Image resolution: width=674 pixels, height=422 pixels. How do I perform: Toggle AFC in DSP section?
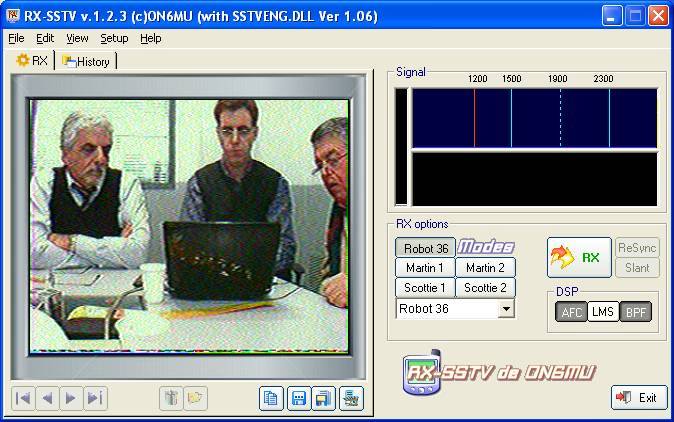coord(571,312)
